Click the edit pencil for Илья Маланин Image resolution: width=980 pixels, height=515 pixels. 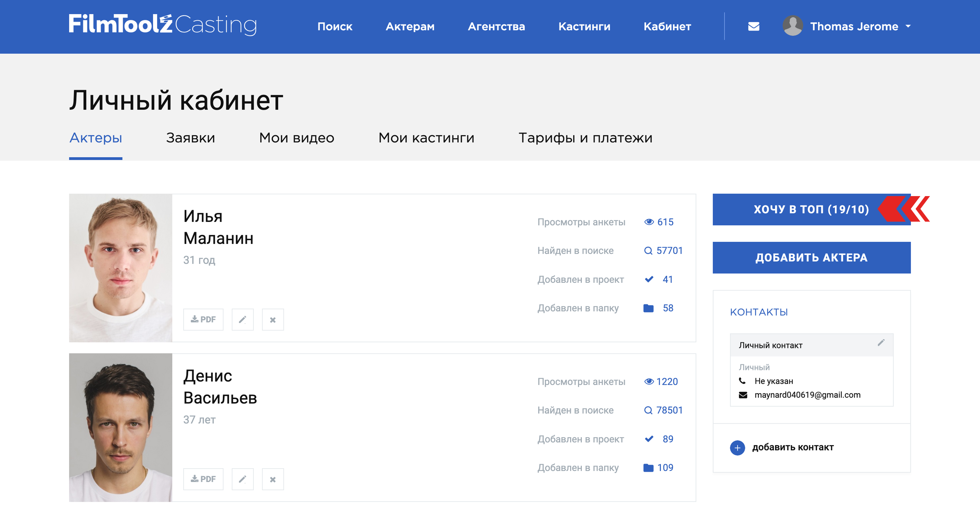(x=242, y=319)
